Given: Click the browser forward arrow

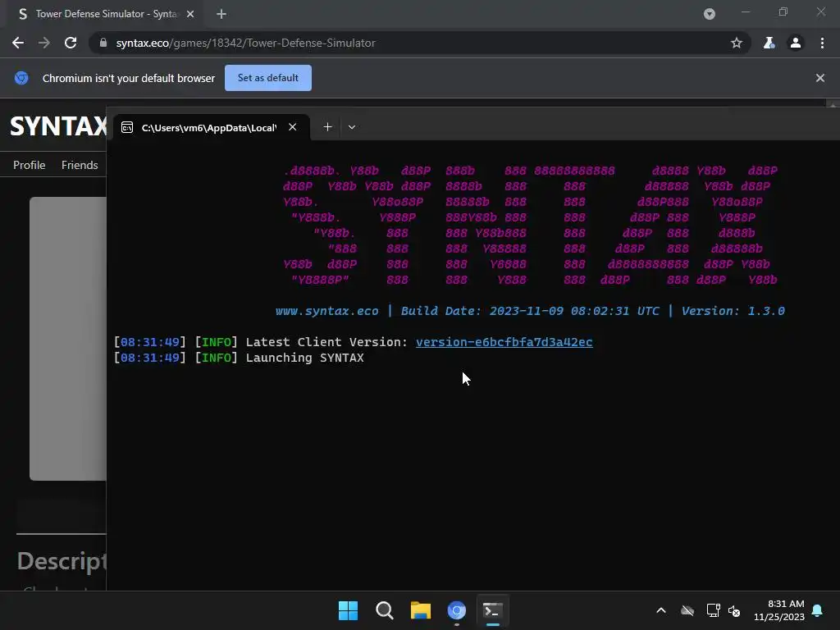Looking at the screenshot, I should pyautogui.click(x=44, y=43).
